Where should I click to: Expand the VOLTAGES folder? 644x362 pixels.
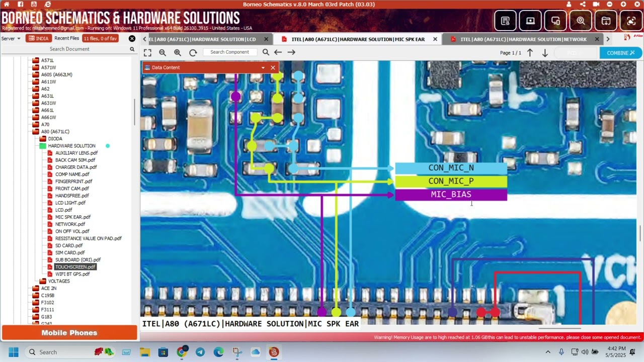pyautogui.click(x=43, y=281)
